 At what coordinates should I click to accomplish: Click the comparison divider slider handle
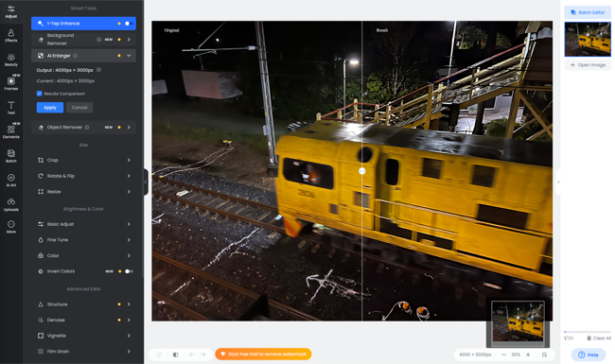point(362,171)
